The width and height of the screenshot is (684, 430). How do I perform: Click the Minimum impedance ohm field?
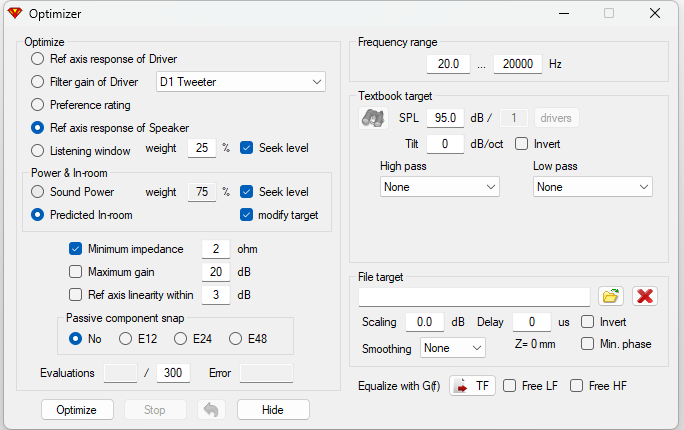216,249
